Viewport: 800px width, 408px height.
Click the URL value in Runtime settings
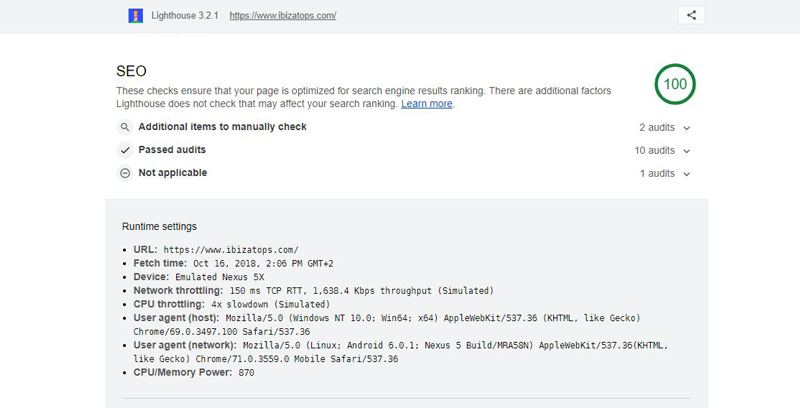pos(230,249)
